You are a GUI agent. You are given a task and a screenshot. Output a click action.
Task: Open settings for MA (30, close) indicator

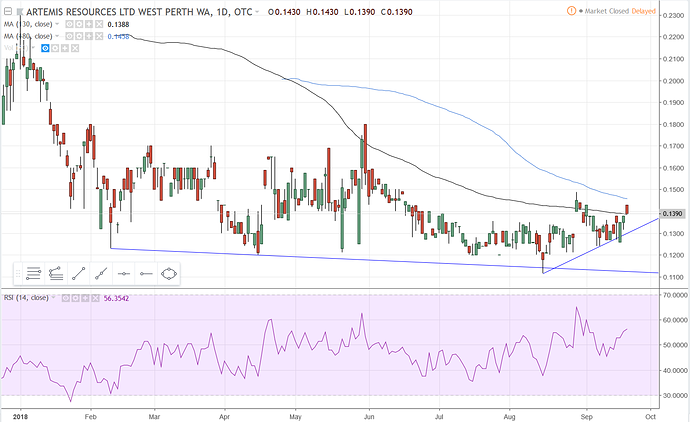79,24
